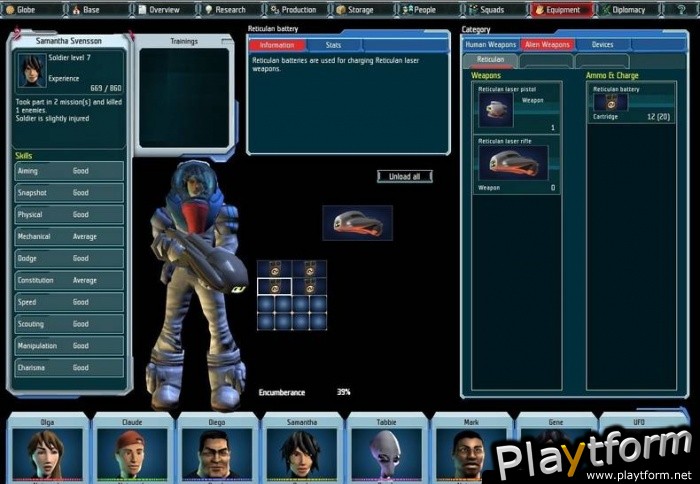
Task: Select Alien Weapons category
Action: point(547,45)
